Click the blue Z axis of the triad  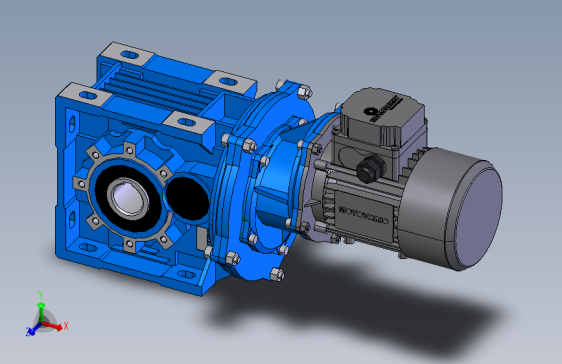pos(33,329)
